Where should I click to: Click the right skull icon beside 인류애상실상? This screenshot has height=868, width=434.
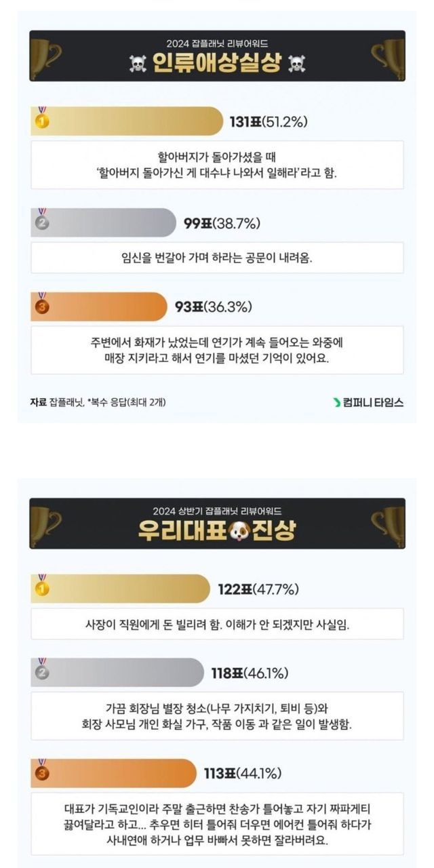coord(297,65)
